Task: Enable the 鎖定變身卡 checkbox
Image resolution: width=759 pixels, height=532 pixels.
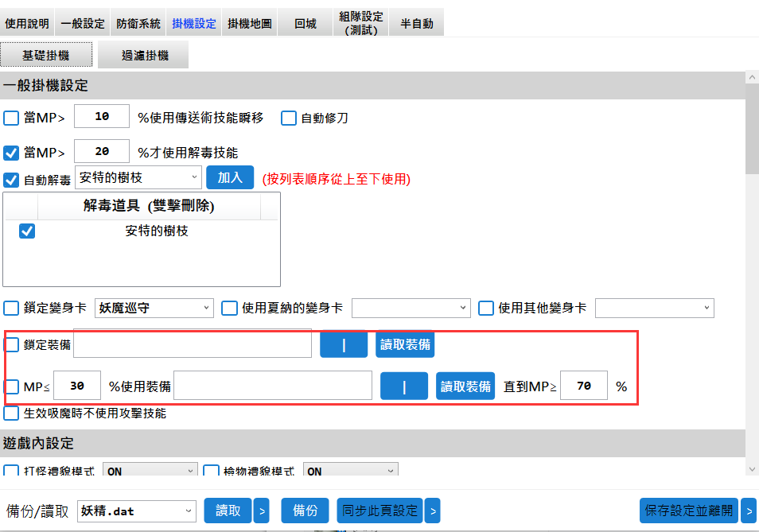Action: [x=11, y=308]
